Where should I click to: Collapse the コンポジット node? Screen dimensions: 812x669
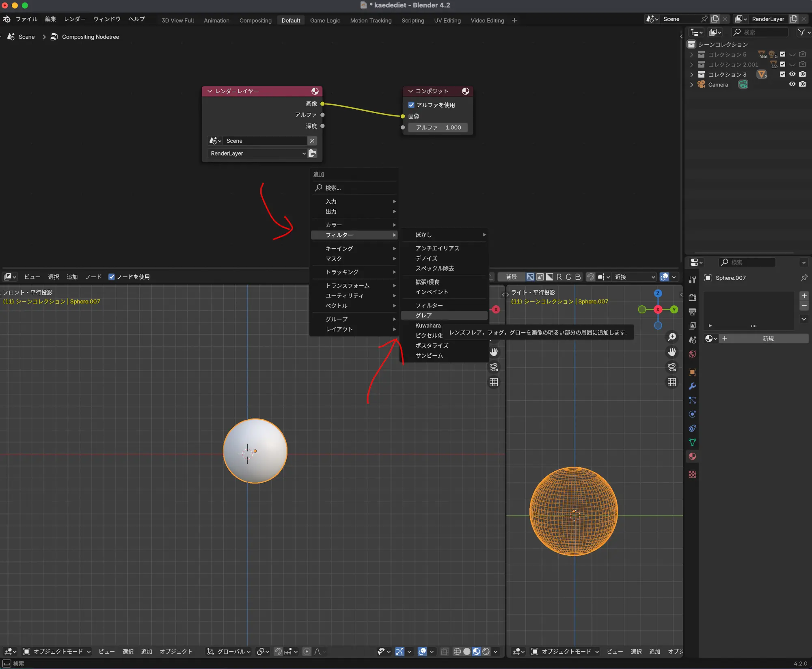click(x=410, y=91)
